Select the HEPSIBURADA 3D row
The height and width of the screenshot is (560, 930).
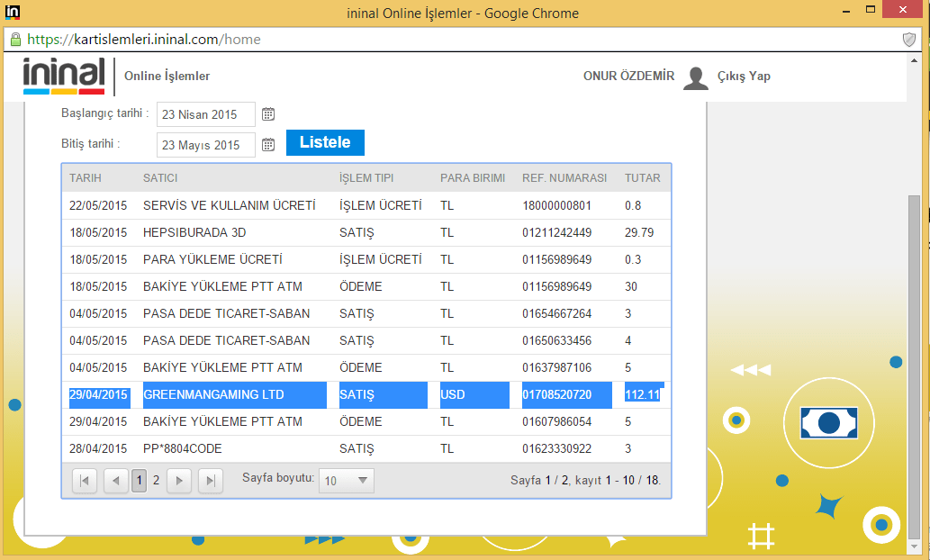point(366,232)
